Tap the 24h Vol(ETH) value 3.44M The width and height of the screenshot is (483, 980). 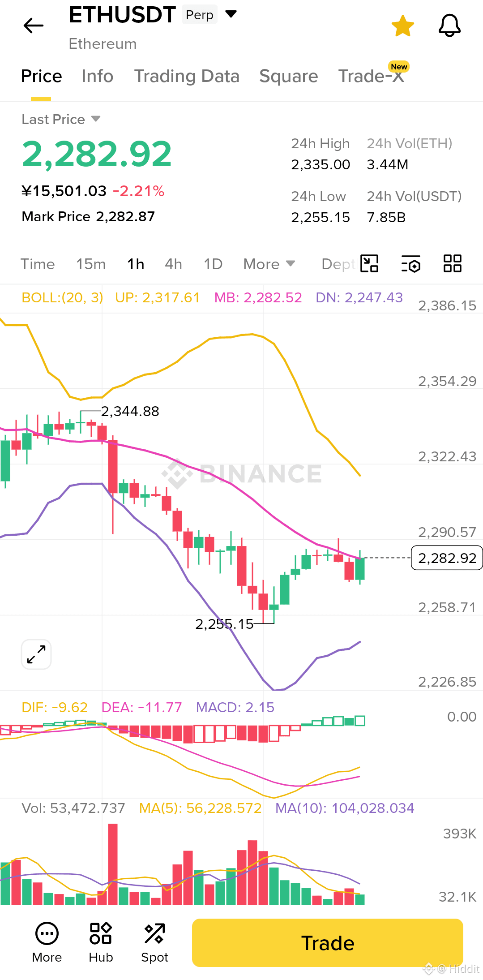click(388, 164)
